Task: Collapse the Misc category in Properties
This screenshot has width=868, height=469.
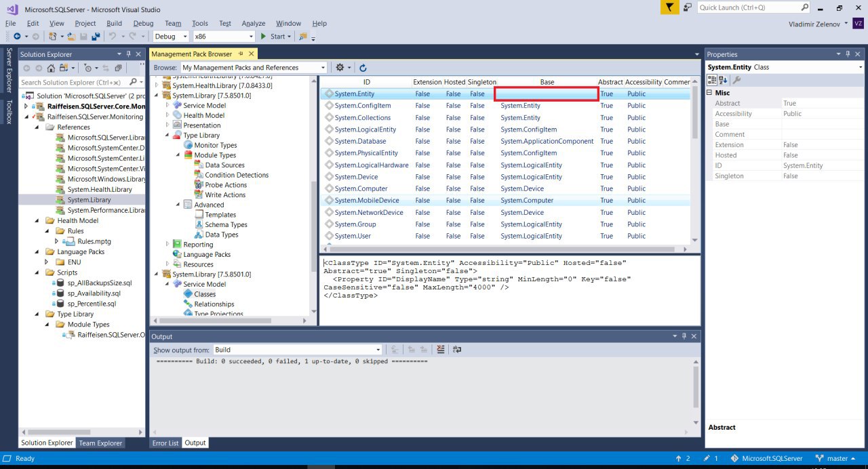Action: [710, 93]
